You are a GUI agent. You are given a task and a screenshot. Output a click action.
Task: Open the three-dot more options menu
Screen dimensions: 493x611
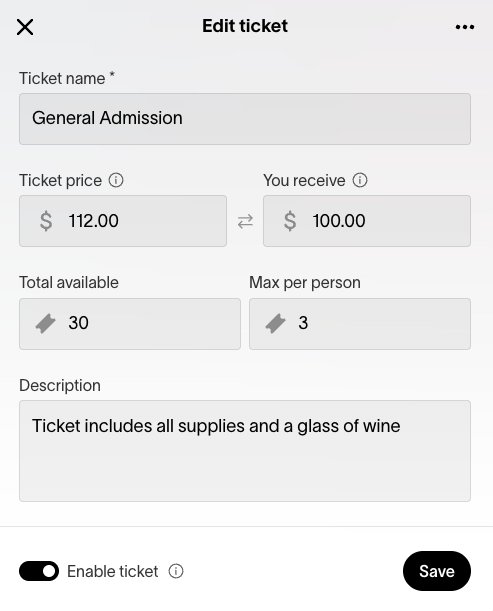point(465,27)
